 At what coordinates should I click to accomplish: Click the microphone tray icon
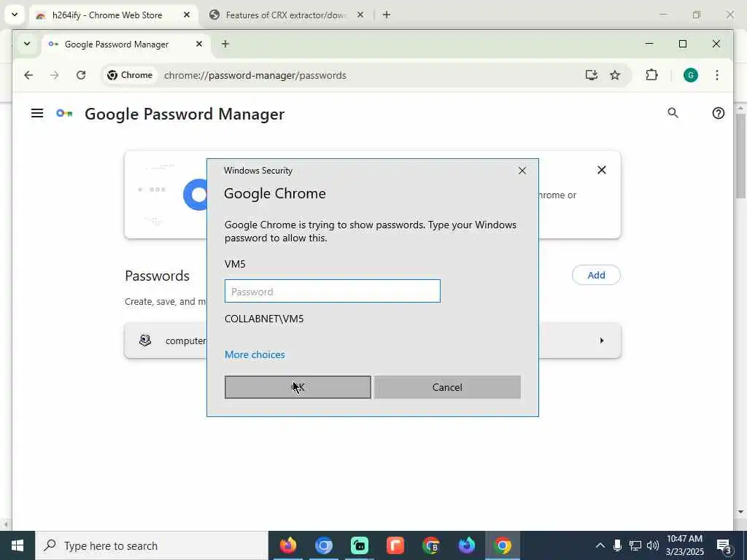tap(617, 545)
